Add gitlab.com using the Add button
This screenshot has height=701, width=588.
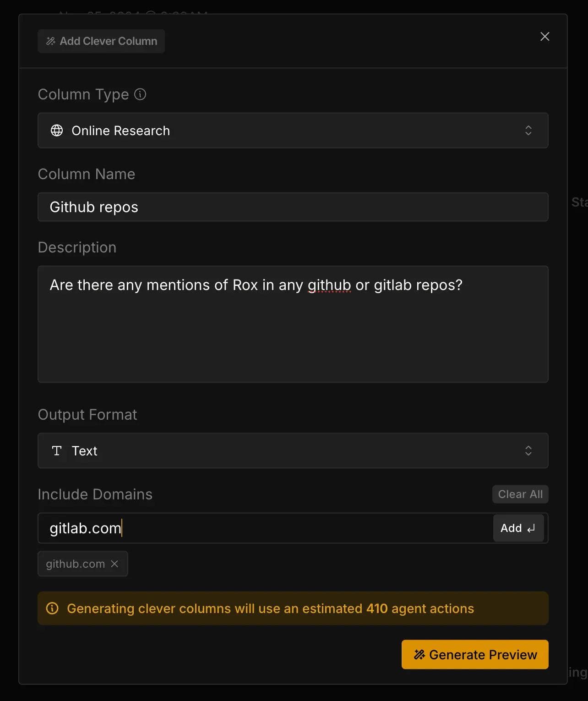click(518, 528)
